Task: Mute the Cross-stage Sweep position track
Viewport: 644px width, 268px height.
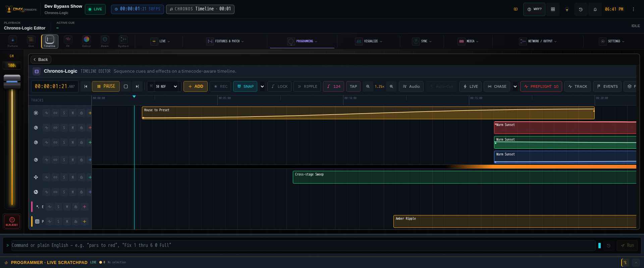Action: (x=73, y=177)
